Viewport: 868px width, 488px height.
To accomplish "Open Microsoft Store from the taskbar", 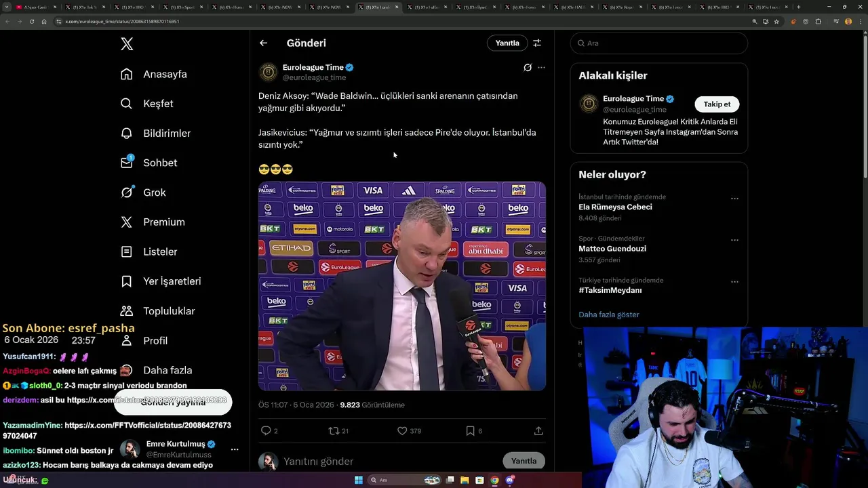I will point(479,480).
